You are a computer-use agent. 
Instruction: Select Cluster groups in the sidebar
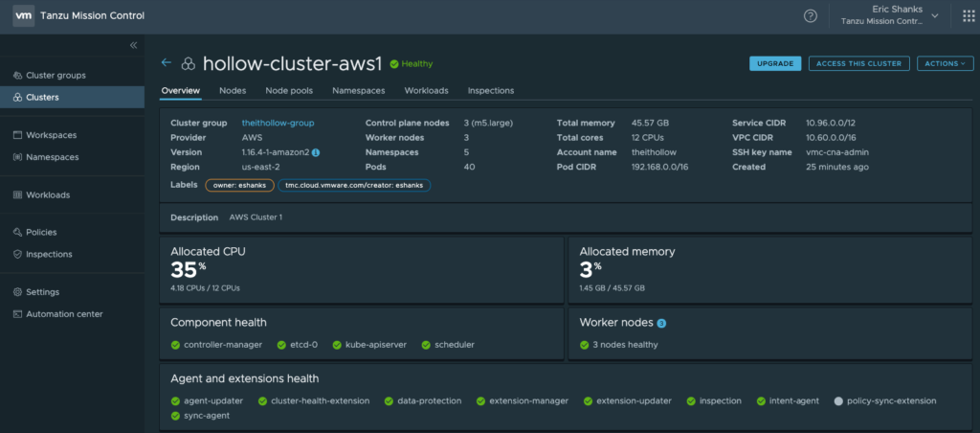point(56,75)
